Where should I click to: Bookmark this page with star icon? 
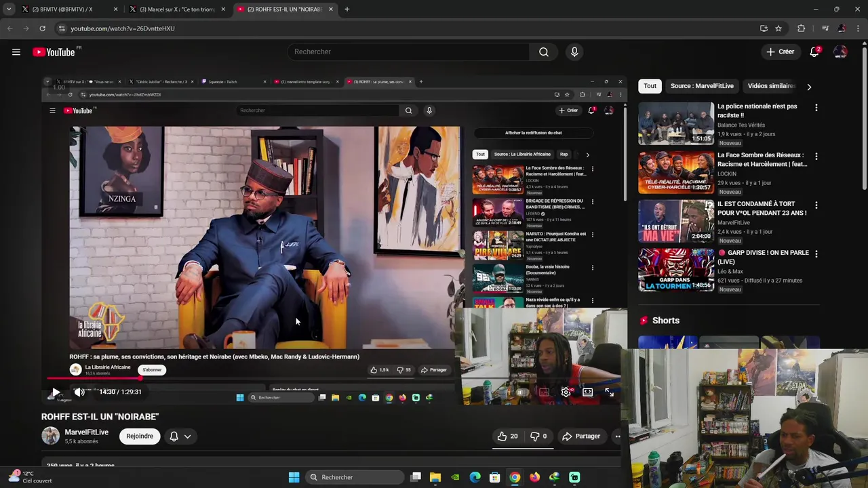(x=778, y=28)
